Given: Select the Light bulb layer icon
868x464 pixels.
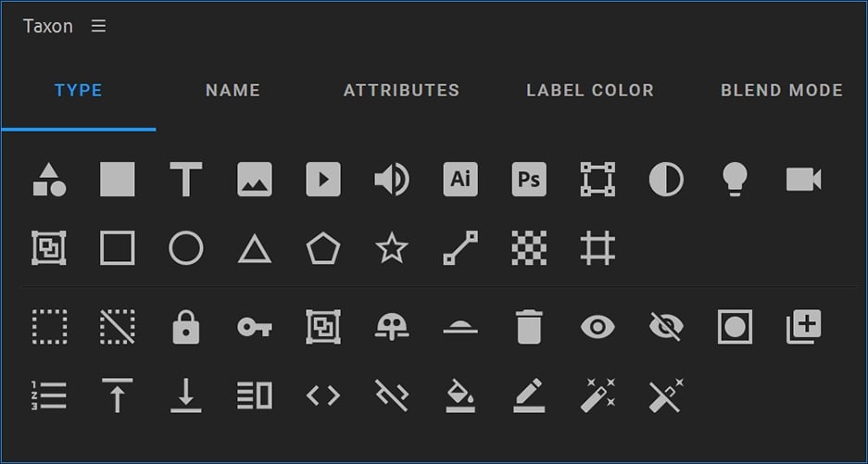Looking at the screenshot, I should pos(735,179).
